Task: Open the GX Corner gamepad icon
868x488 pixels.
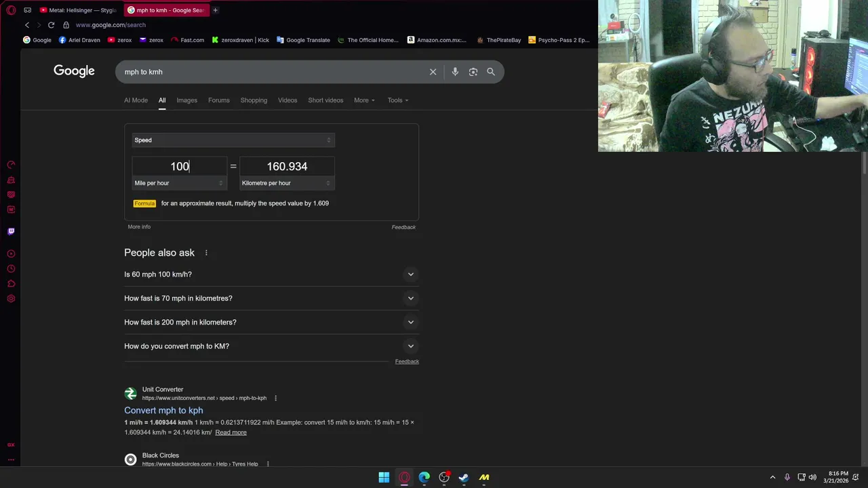Action: pyautogui.click(x=27, y=10)
